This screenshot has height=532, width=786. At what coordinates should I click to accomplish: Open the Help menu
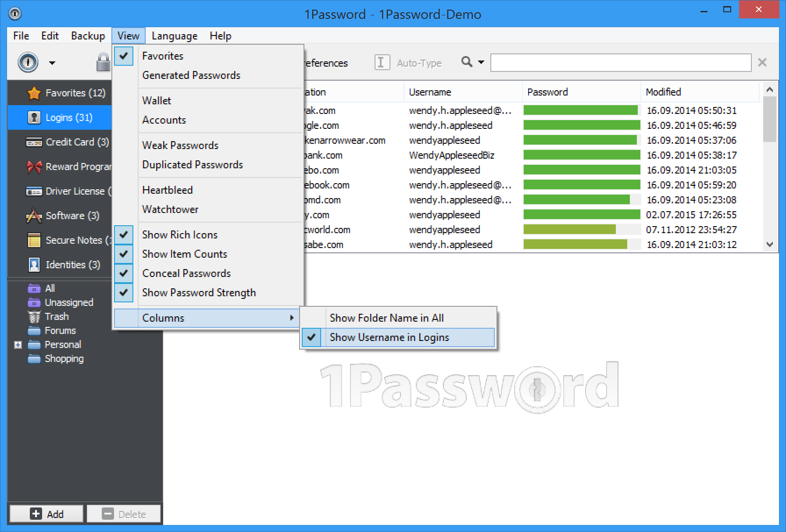[220, 36]
